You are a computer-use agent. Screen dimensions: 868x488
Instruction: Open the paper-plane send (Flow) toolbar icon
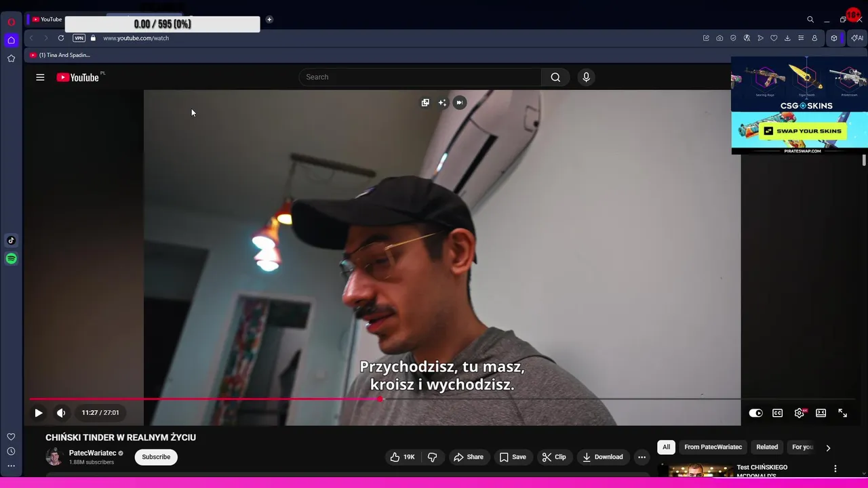(760, 38)
